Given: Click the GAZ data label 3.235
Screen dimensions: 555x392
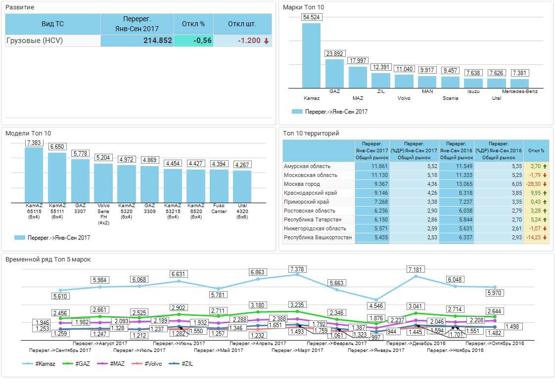Looking at the screenshot, I should click(x=297, y=305).
